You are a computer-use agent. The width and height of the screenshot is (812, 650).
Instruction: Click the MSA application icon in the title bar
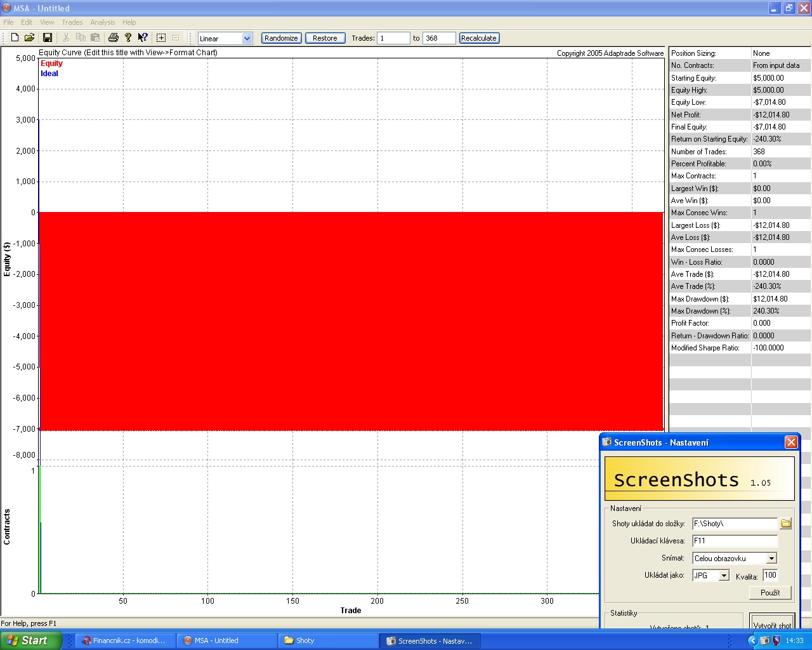(x=7, y=8)
